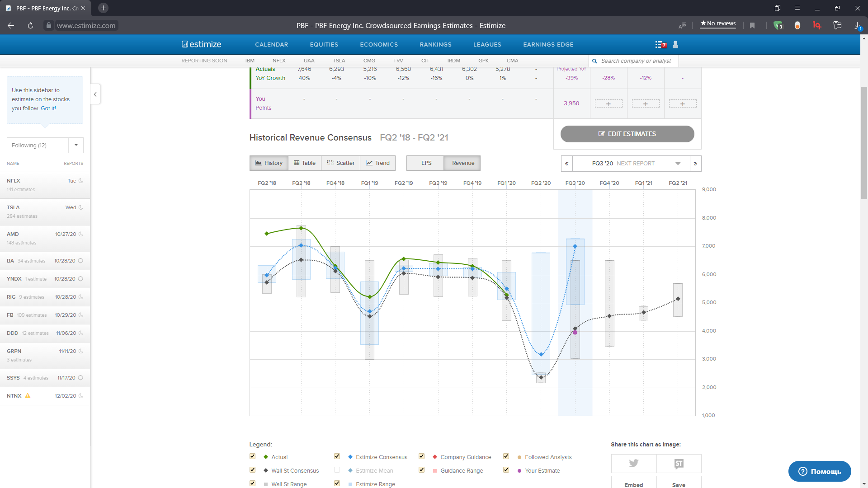Close the PBF browser tab
This screenshot has width=868, height=488.
point(83,8)
